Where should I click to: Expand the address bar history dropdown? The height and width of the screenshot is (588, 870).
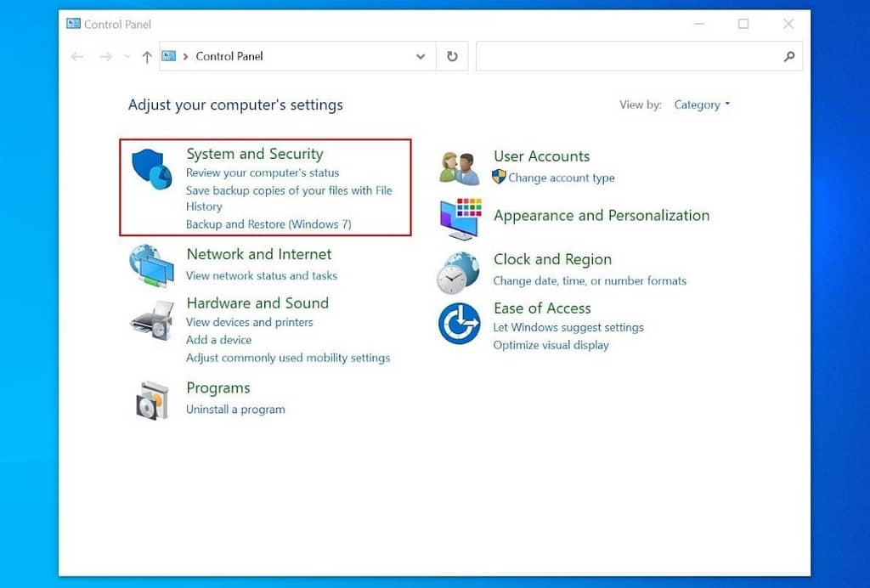click(x=421, y=57)
